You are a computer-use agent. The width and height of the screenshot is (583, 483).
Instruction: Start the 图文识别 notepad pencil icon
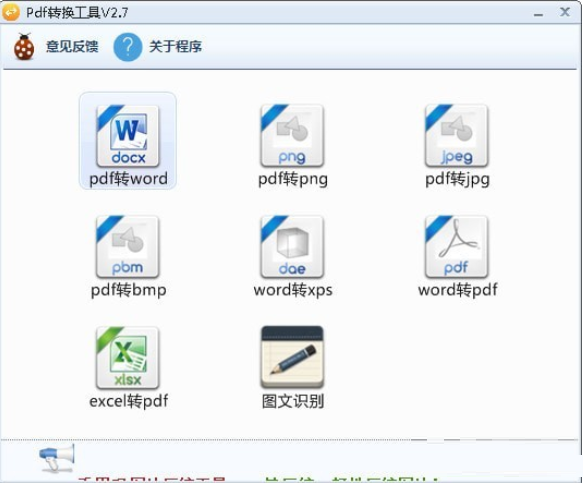click(292, 357)
